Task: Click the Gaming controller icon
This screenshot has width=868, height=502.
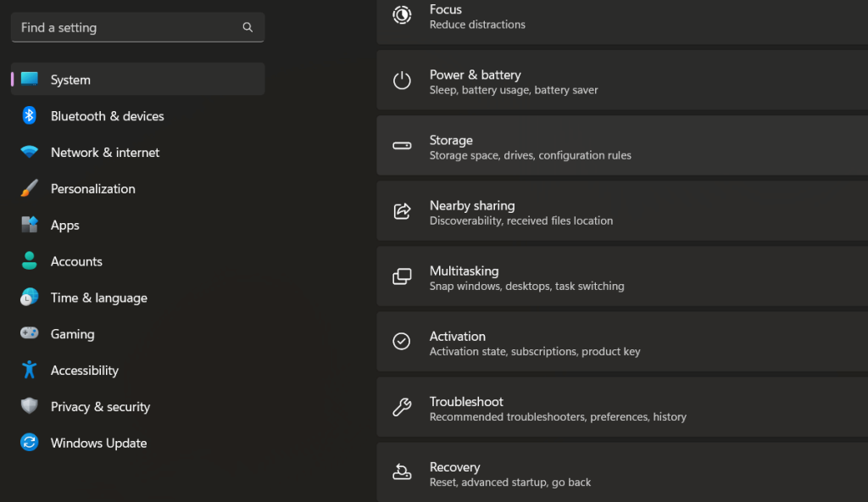Action: click(x=30, y=334)
